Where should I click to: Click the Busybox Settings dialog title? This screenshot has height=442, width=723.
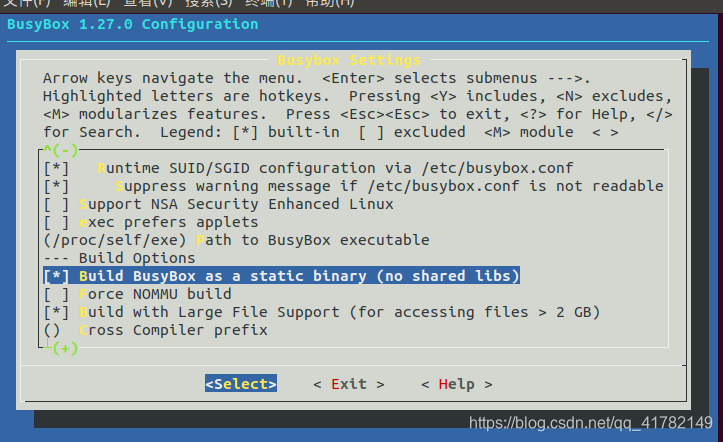click(349, 60)
